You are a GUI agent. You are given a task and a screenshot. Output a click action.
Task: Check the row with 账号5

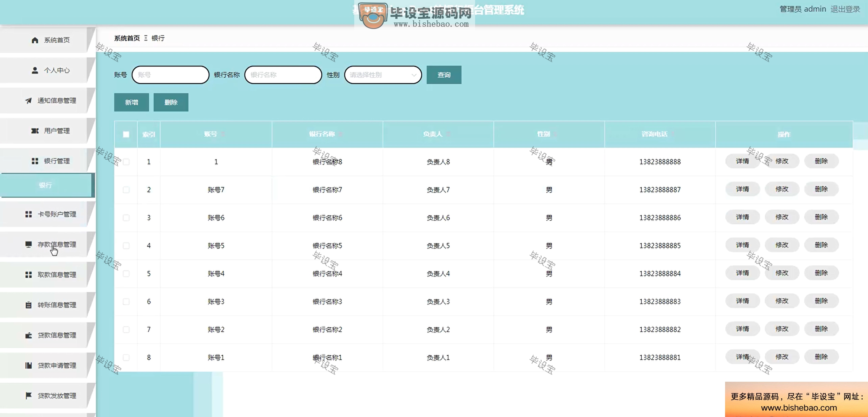coord(126,246)
